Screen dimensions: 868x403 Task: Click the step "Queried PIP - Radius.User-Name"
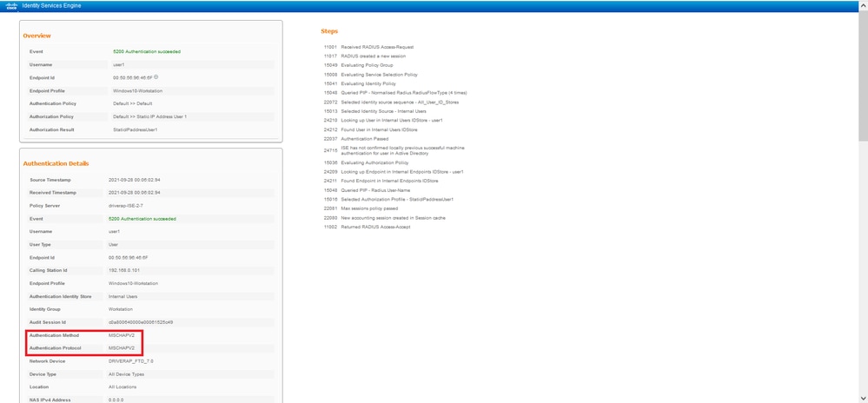367,190
